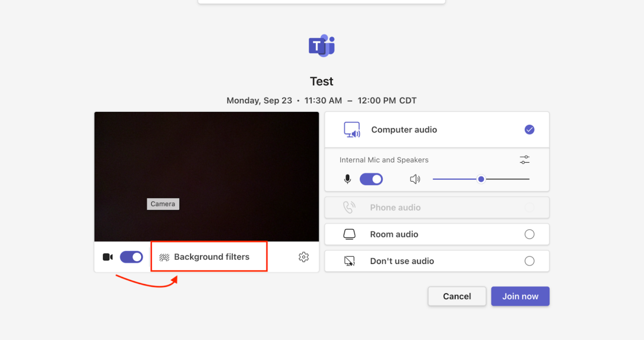Open the device settings gear

point(304,257)
